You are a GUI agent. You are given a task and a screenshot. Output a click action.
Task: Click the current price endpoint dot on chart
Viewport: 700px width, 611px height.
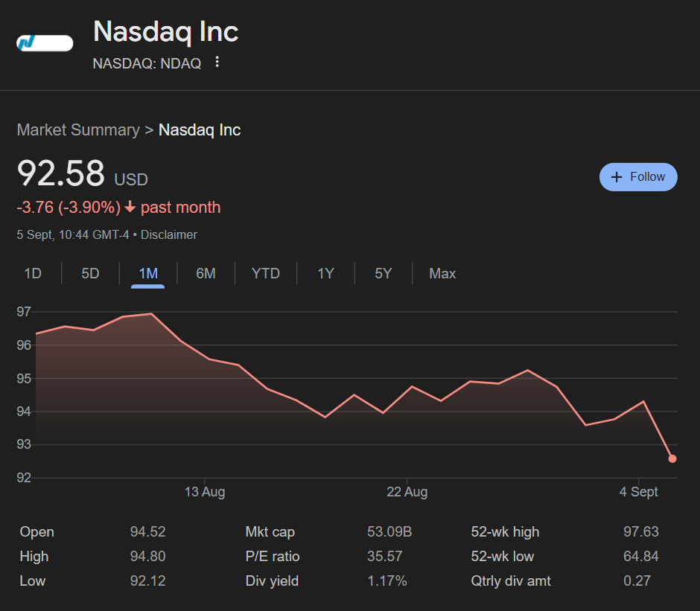672,458
